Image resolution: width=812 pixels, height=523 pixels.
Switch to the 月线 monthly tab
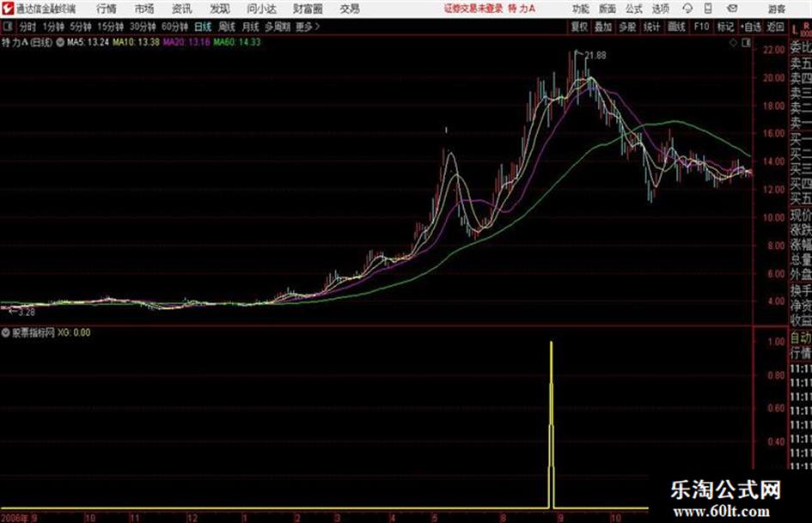point(251,27)
